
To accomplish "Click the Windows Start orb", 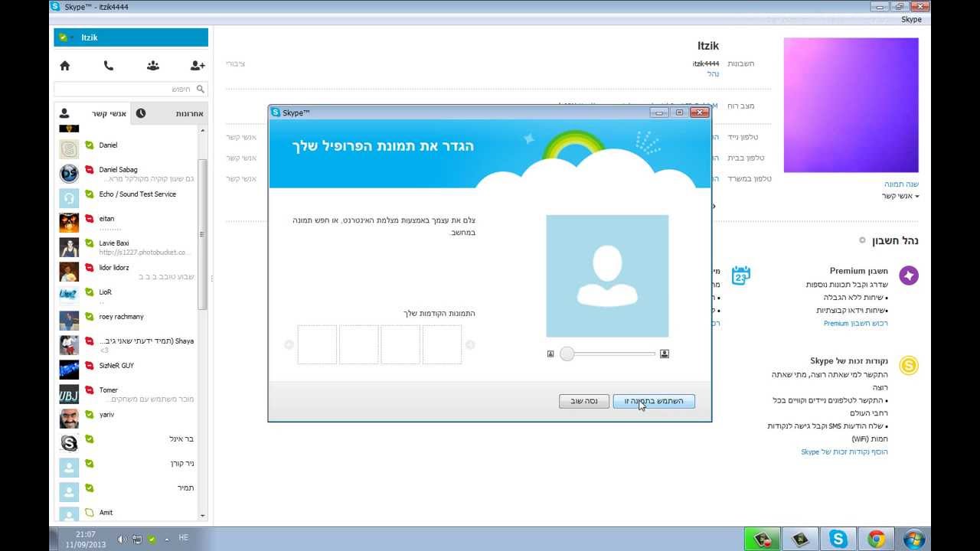I will tap(914, 539).
